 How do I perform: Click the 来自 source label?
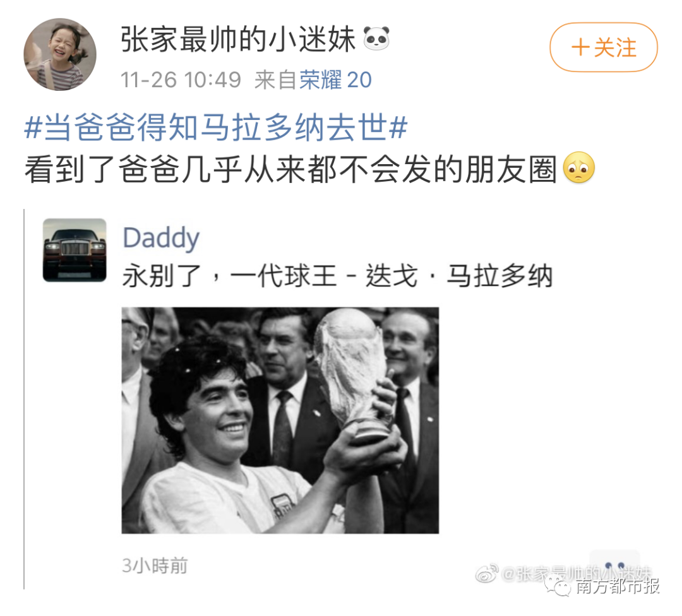(x=275, y=80)
